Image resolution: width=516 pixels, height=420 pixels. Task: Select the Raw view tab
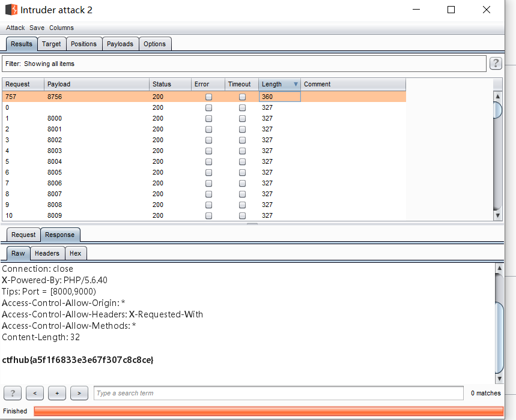pos(18,253)
